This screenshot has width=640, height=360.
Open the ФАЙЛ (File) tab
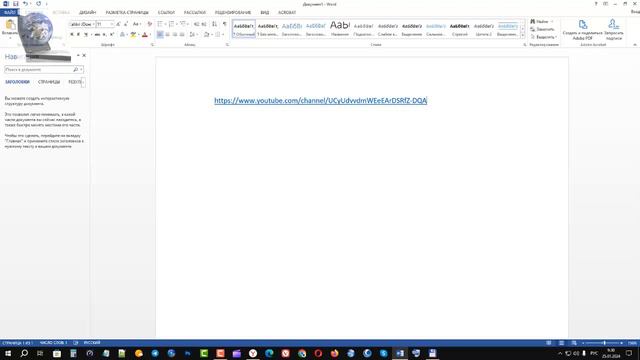point(9,13)
